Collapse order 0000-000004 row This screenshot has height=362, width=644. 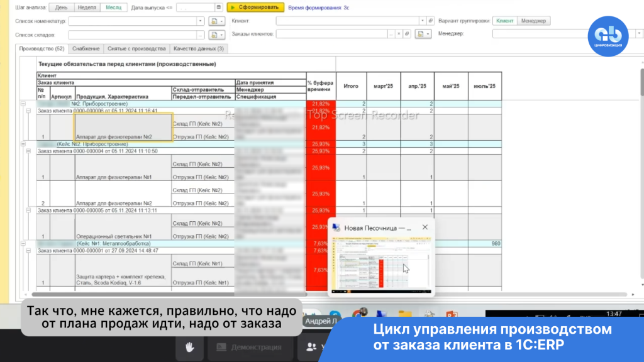coord(28,151)
